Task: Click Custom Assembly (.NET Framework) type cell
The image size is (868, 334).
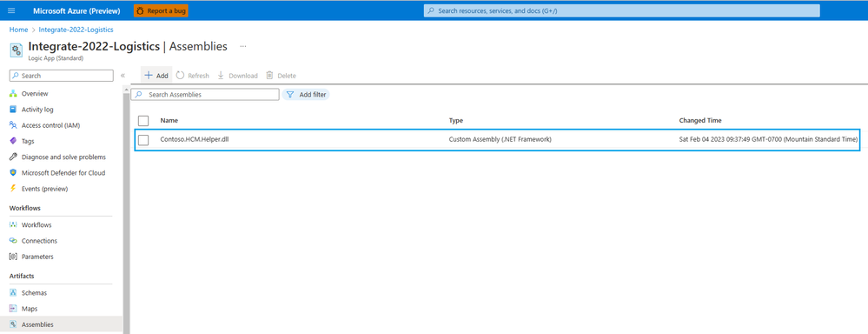Action: (500, 139)
